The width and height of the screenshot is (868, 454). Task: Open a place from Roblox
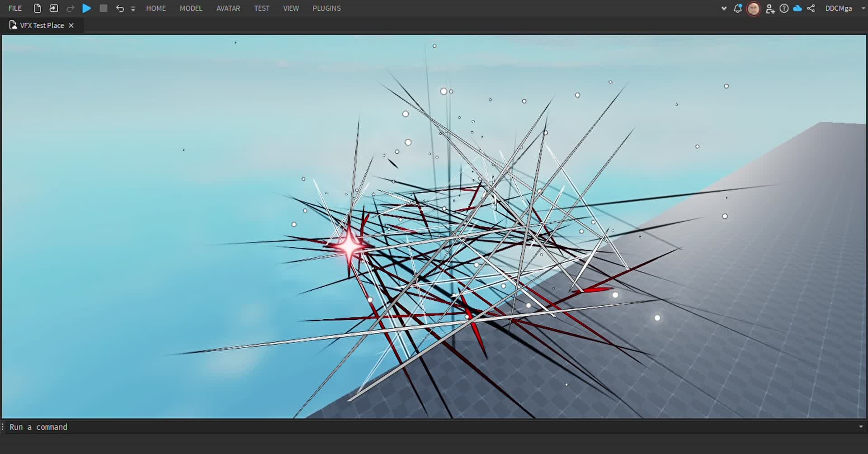coord(53,8)
